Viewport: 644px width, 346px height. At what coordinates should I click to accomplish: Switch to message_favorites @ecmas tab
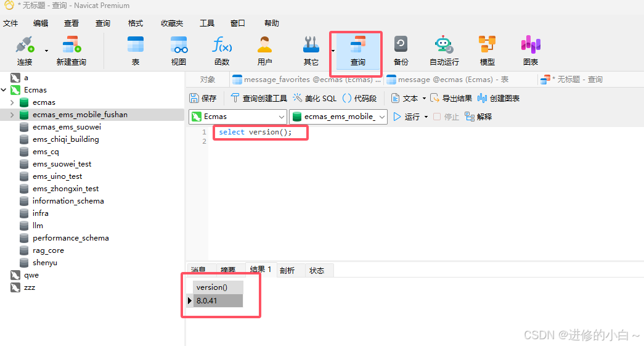pyautogui.click(x=306, y=80)
